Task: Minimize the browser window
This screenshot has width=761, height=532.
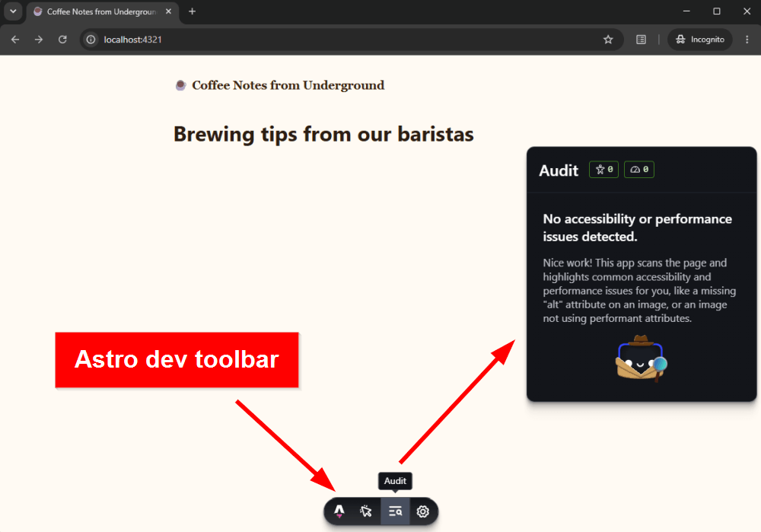Action: click(686, 11)
